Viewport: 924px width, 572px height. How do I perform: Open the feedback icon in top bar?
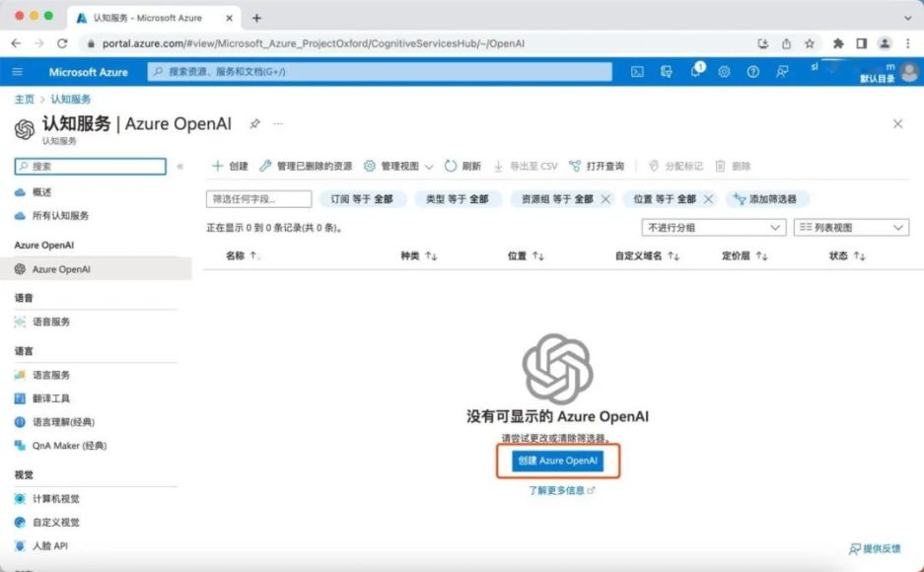pos(782,72)
